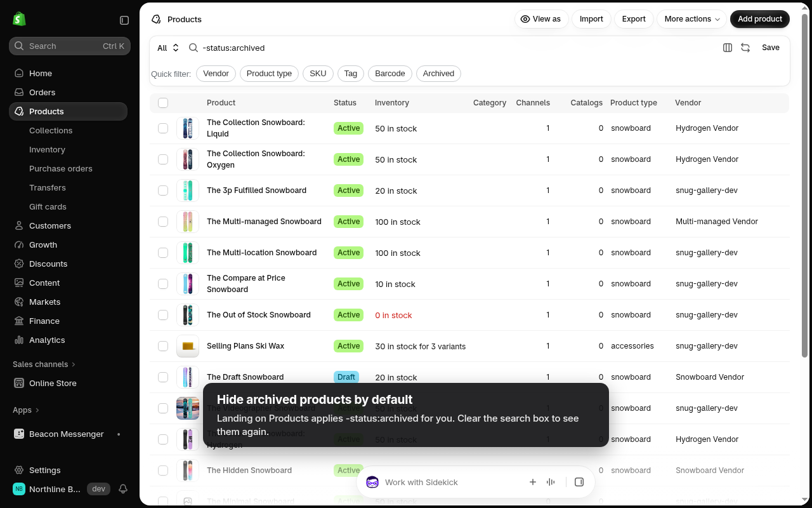
Task: Start voice input in Sidekick bar
Action: point(551,483)
